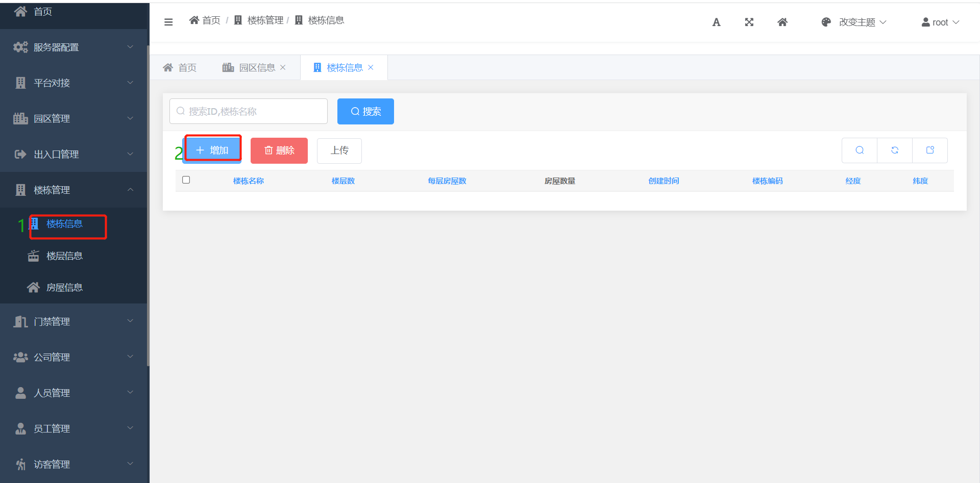Toggle fullscreen with the expand icon
Image resolution: width=980 pixels, height=483 pixels.
(749, 22)
